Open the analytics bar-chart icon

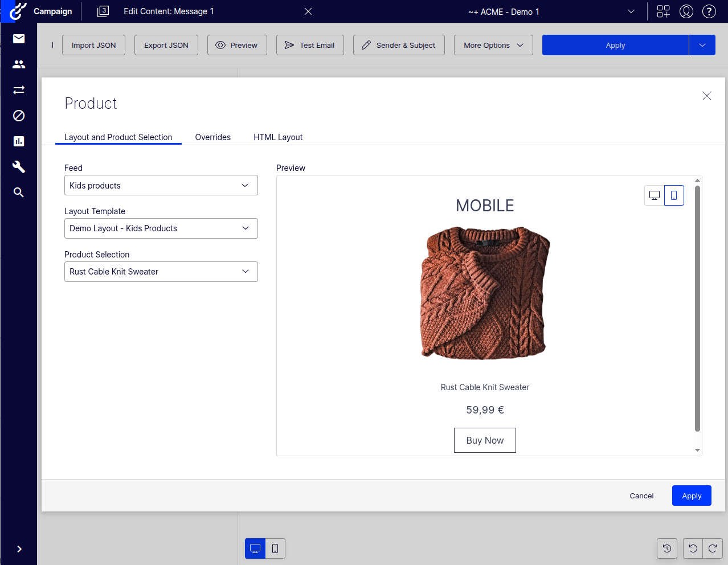pos(18,141)
